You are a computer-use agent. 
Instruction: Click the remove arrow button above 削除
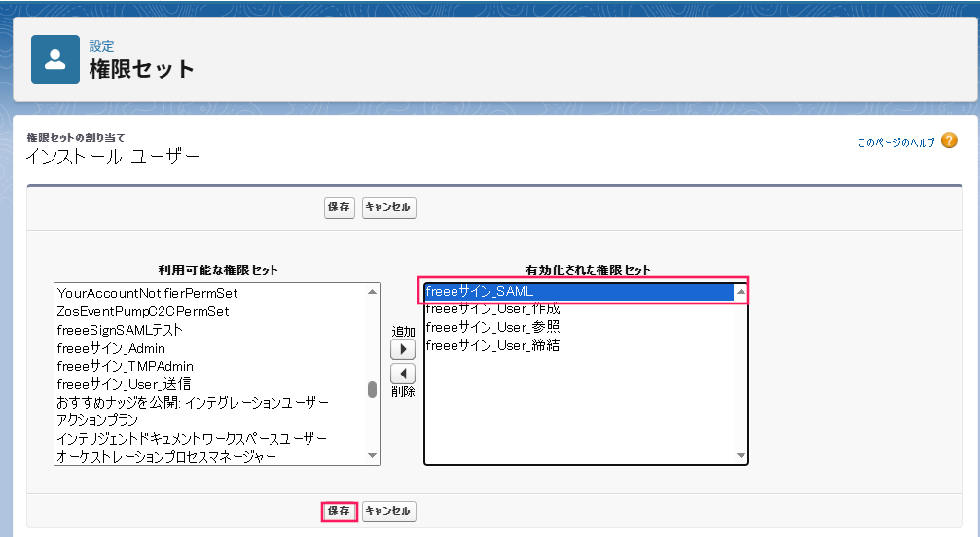[x=403, y=374]
